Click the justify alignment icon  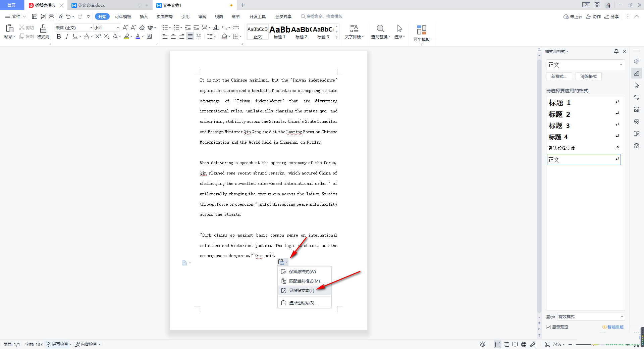click(190, 36)
